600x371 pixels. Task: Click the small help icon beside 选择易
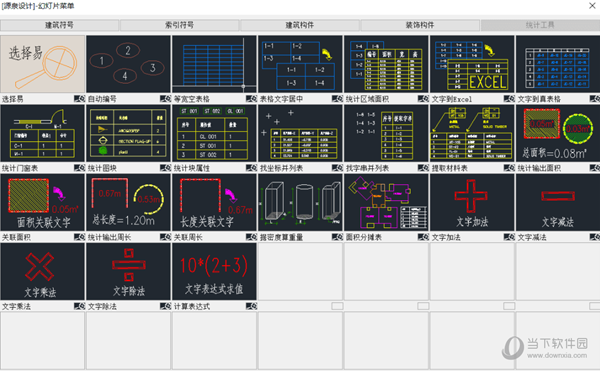(x=80, y=99)
